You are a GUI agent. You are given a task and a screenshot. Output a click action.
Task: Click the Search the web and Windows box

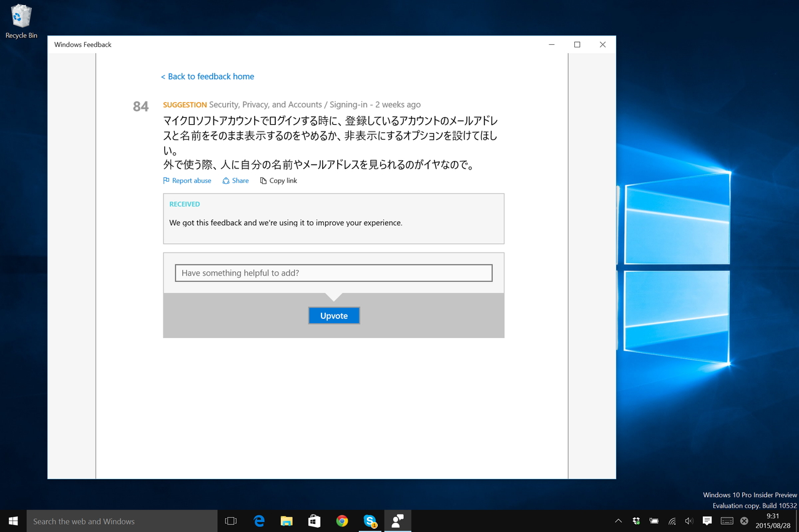point(122,521)
